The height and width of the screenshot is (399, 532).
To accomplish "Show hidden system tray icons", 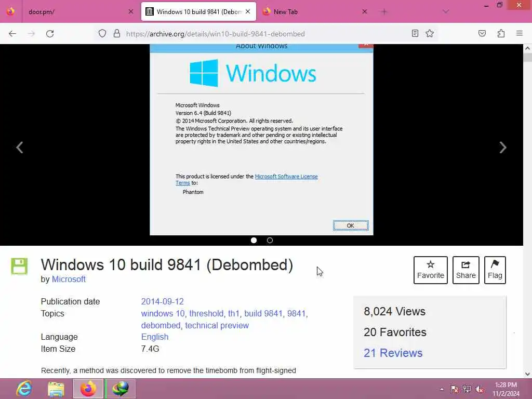I will tap(442, 389).
